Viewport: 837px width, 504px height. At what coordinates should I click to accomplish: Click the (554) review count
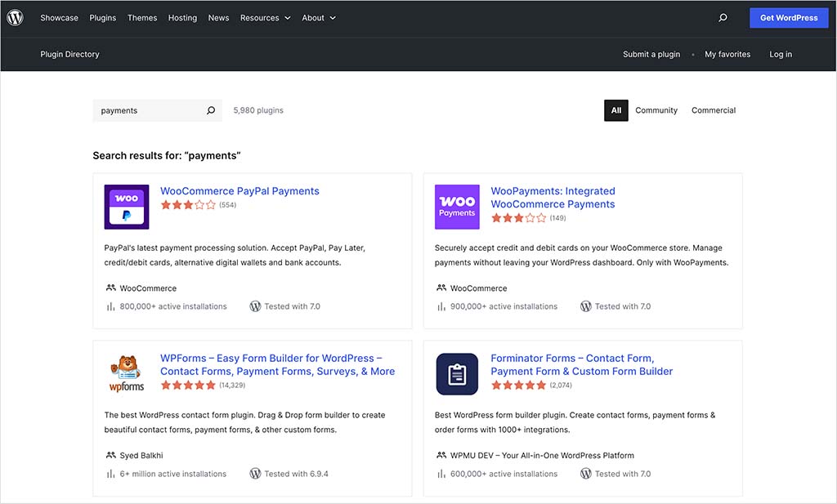227,205
